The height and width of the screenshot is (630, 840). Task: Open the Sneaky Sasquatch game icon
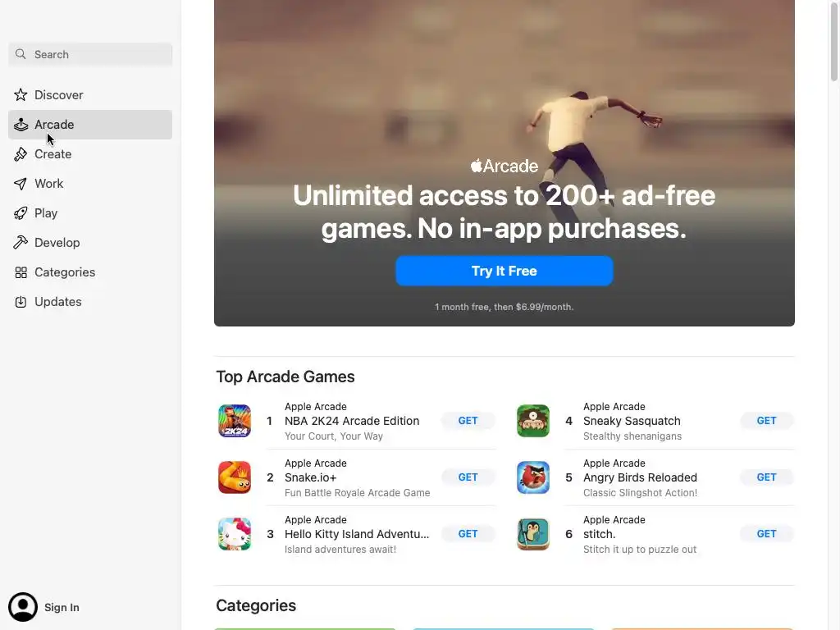[x=533, y=421]
